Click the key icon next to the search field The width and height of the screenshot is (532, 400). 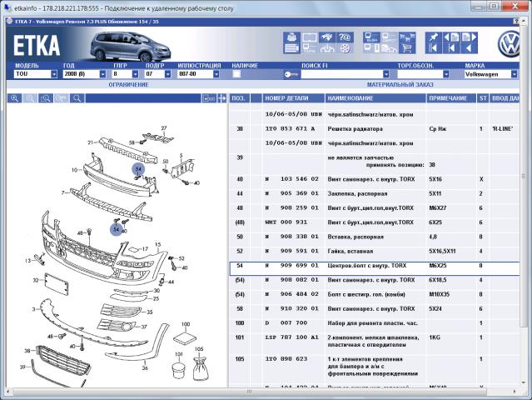pyautogui.click(x=291, y=74)
